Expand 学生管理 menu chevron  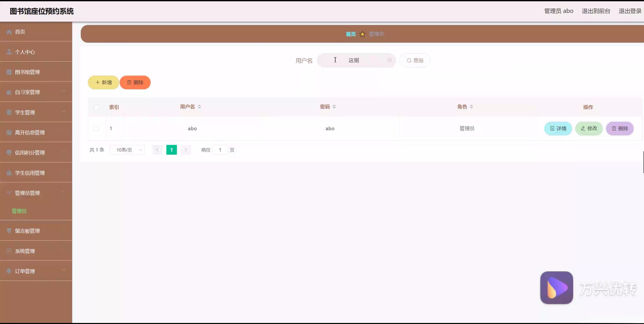point(63,111)
